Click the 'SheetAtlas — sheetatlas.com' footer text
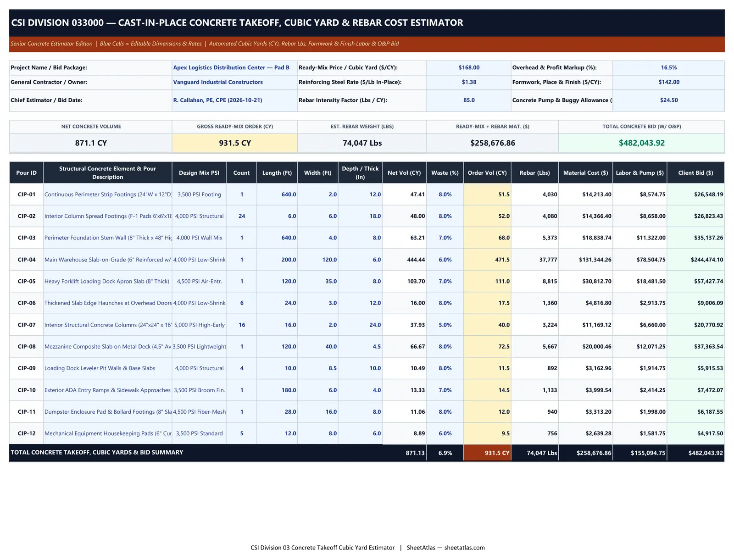This screenshot has width=734, height=560. click(445, 548)
